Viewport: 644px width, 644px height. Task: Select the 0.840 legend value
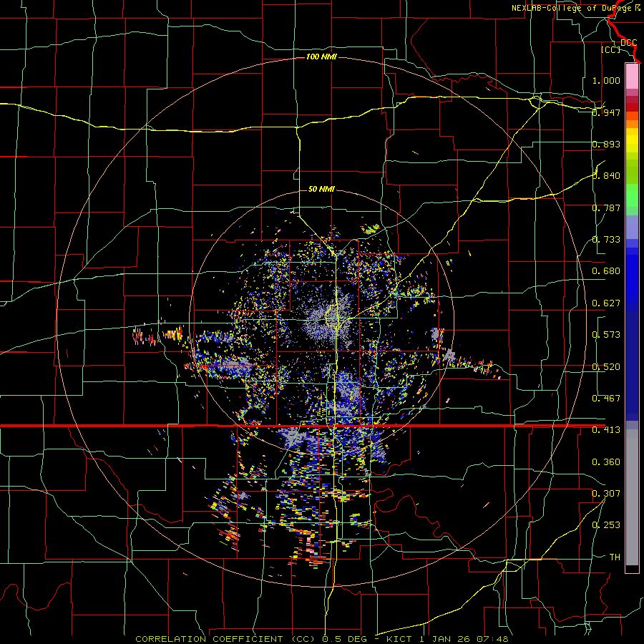(x=606, y=176)
